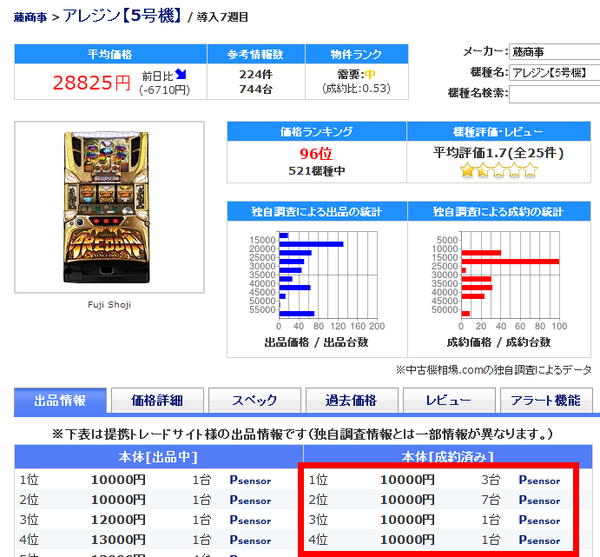Click Psensor logo in 成約済み row 4位

(x=540, y=540)
